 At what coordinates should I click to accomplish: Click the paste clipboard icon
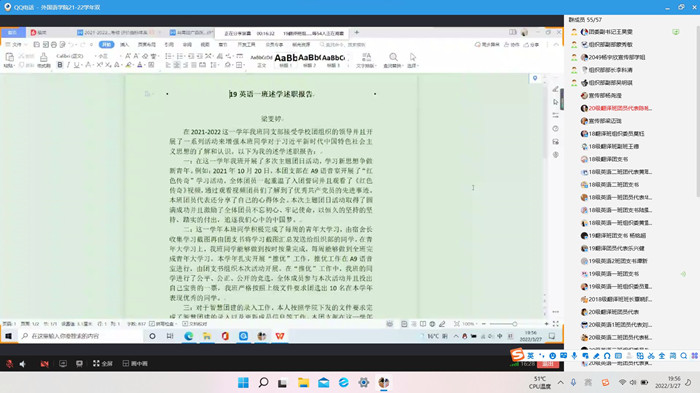9,60
